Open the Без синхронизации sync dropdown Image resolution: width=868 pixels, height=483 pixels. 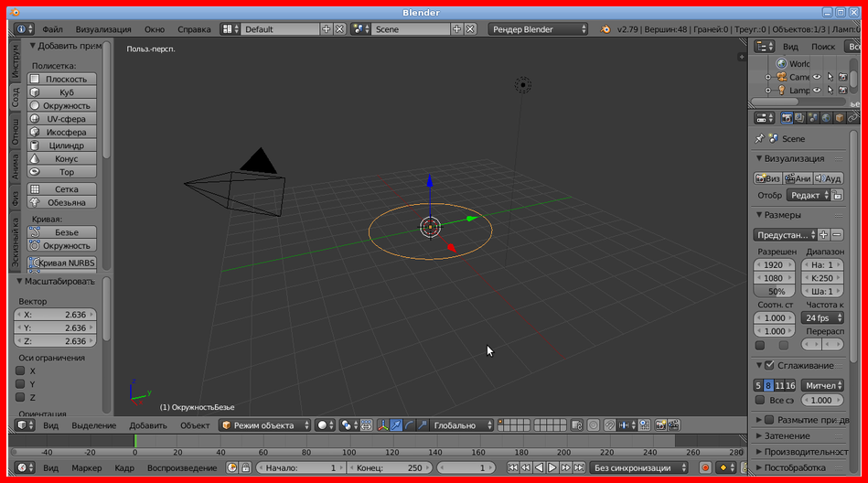coord(638,468)
